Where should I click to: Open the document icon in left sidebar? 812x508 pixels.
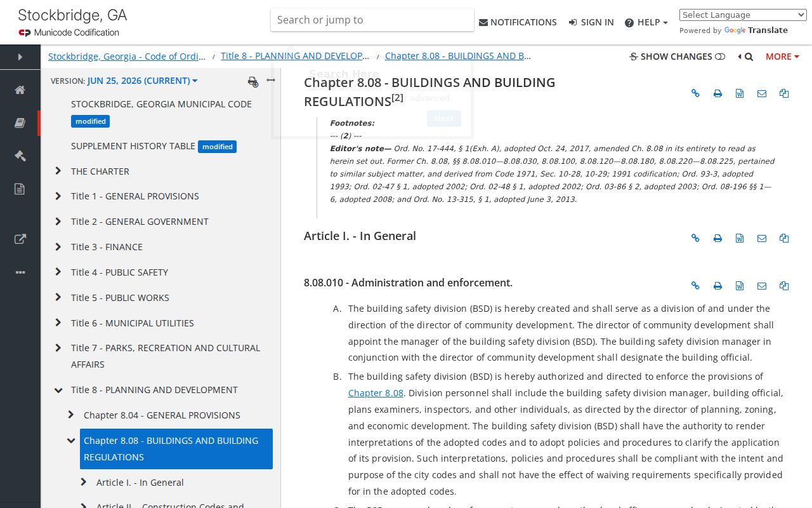(20, 189)
